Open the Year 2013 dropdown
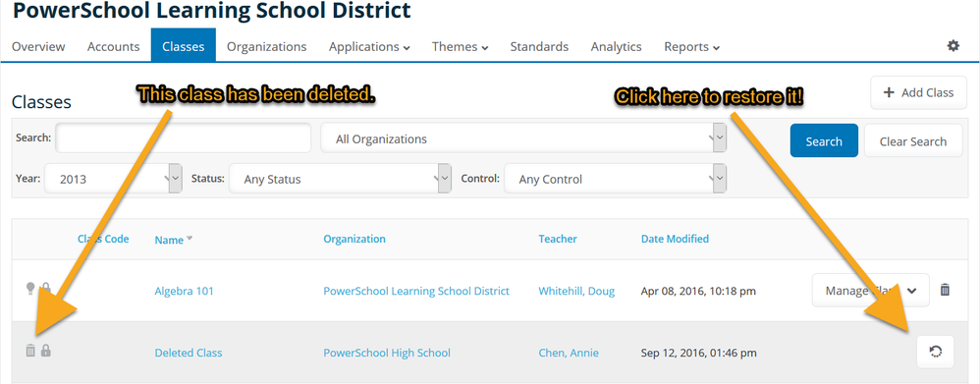Viewport: 980px width, 384px height. [114, 179]
